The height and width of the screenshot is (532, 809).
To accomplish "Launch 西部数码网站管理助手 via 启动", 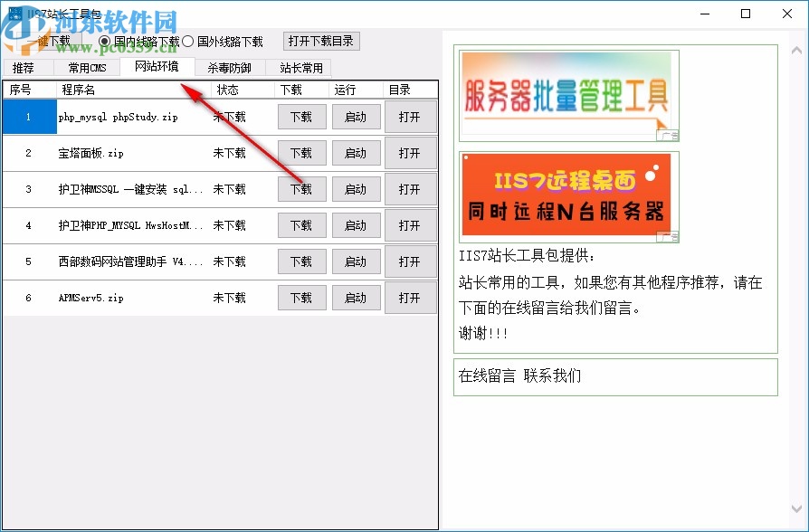I will pyautogui.click(x=356, y=261).
